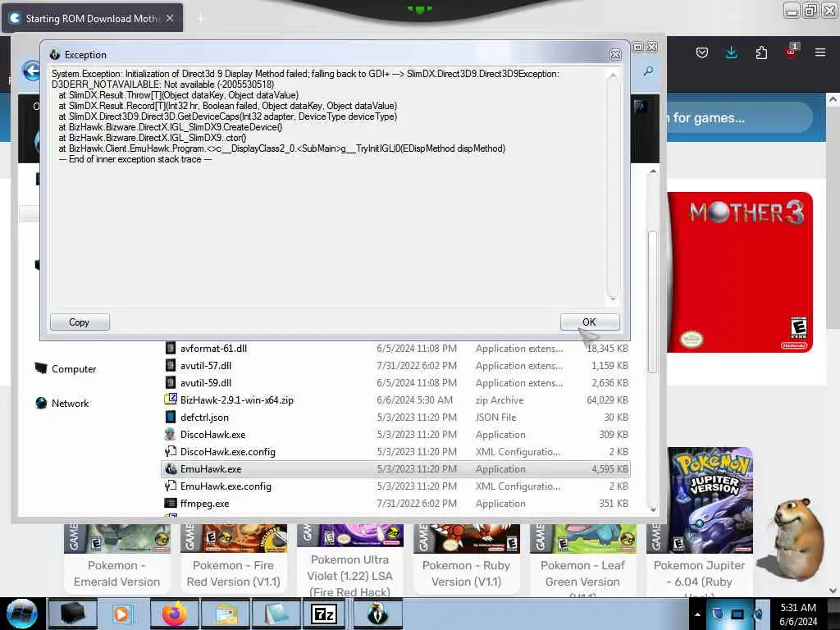The image size is (840, 630).
Task: Open the EmuHawk taskbar icon
Action: coord(377,614)
